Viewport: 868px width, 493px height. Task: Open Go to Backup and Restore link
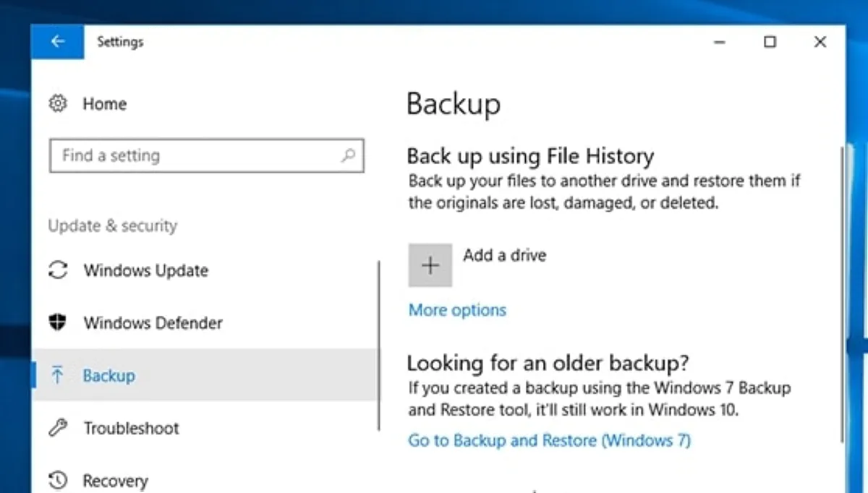[549, 440]
